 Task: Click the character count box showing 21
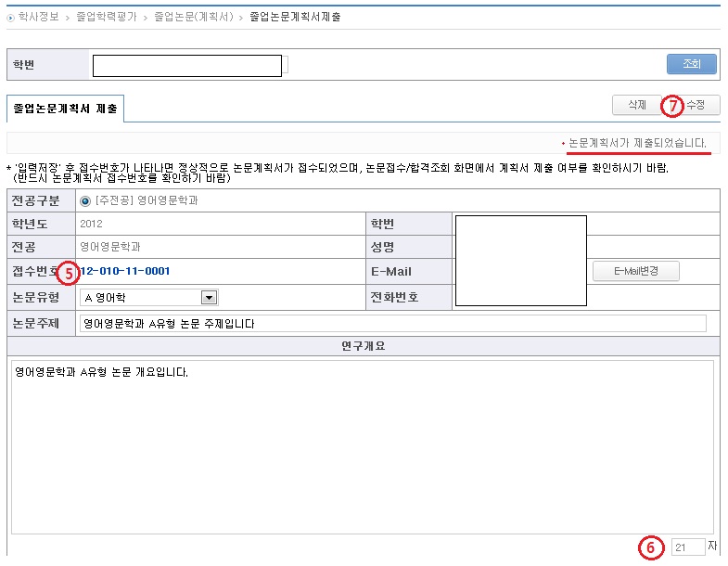[687, 547]
